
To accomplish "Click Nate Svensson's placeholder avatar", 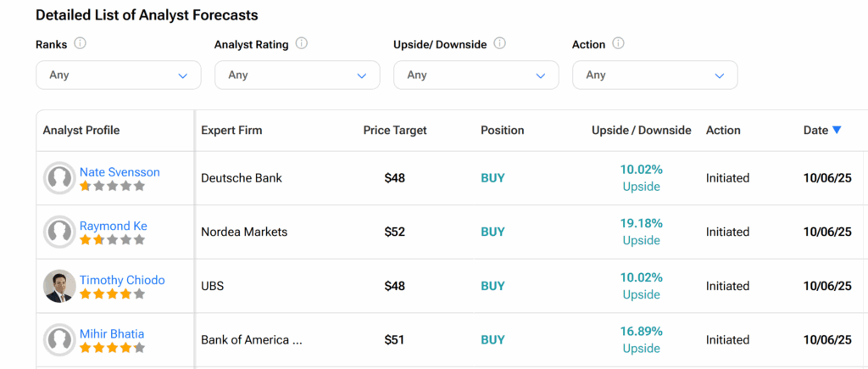I will [x=59, y=178].
